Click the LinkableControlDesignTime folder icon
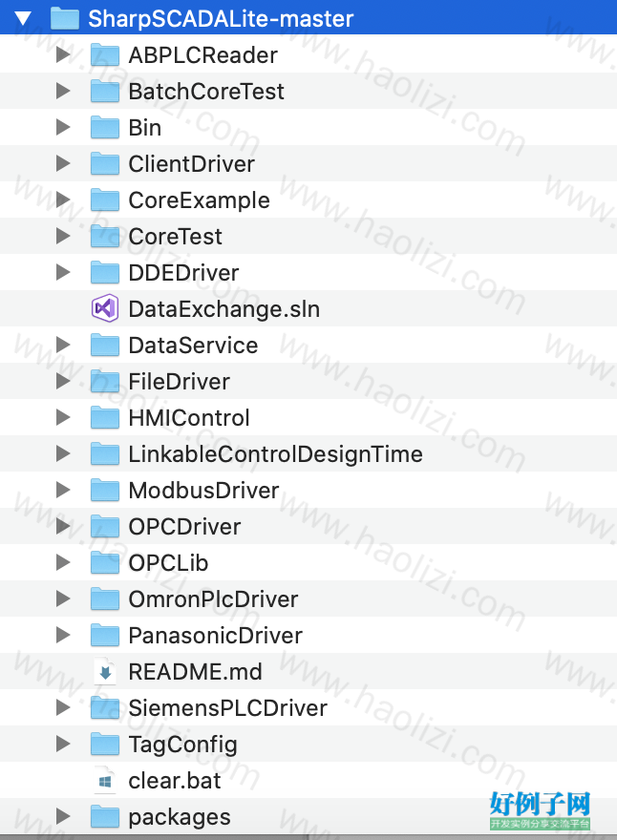This screenshot has width=617, height=840. (x=105, y=453)
